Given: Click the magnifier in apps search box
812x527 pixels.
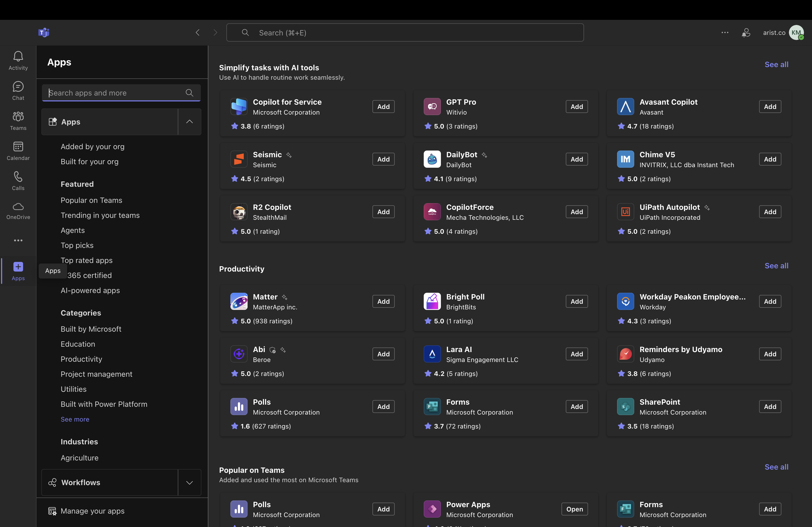Looking at the screenshot, I should click(x=189, y=93).
